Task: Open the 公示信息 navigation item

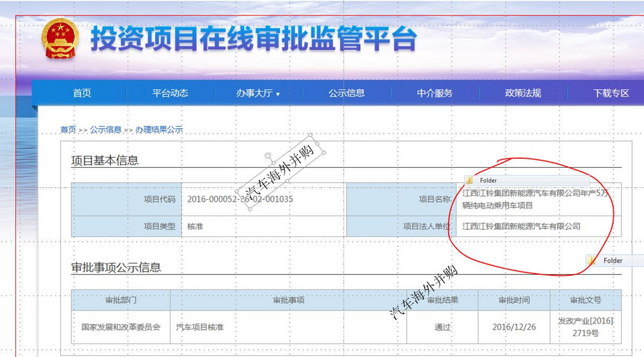Action: pyautogui.click(x=346, y=93)
